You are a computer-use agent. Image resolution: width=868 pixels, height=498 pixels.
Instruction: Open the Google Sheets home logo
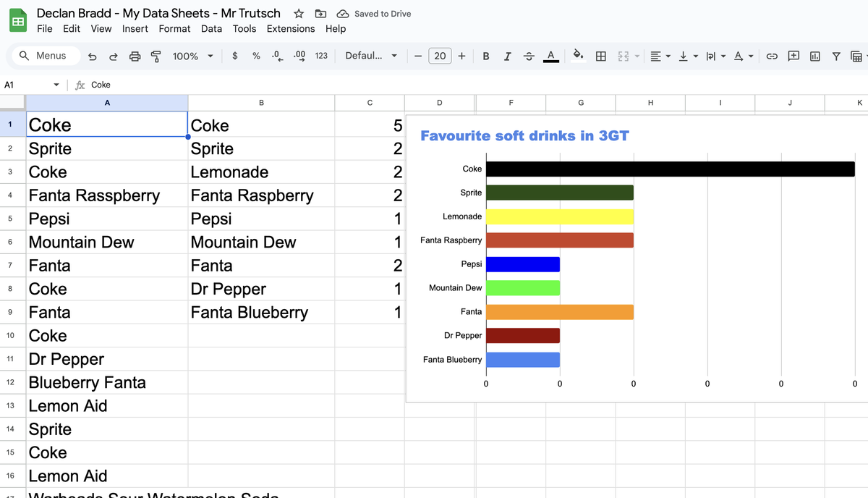point(17,21)
